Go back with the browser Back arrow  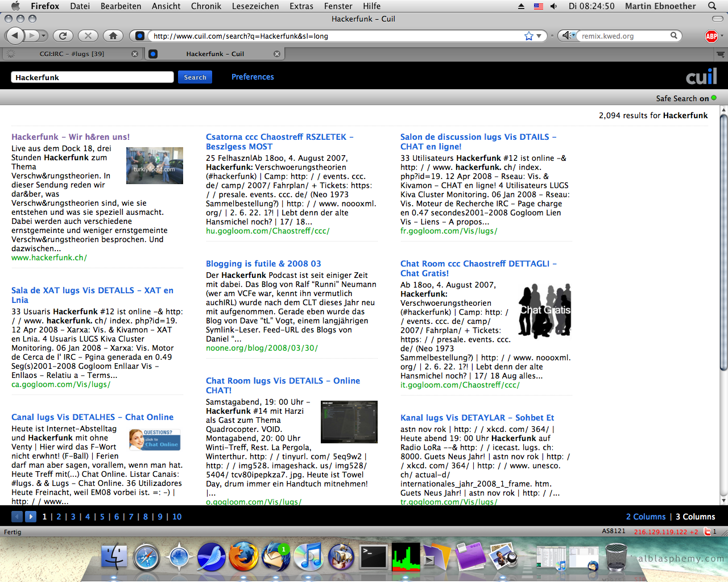tap(15, 36)
